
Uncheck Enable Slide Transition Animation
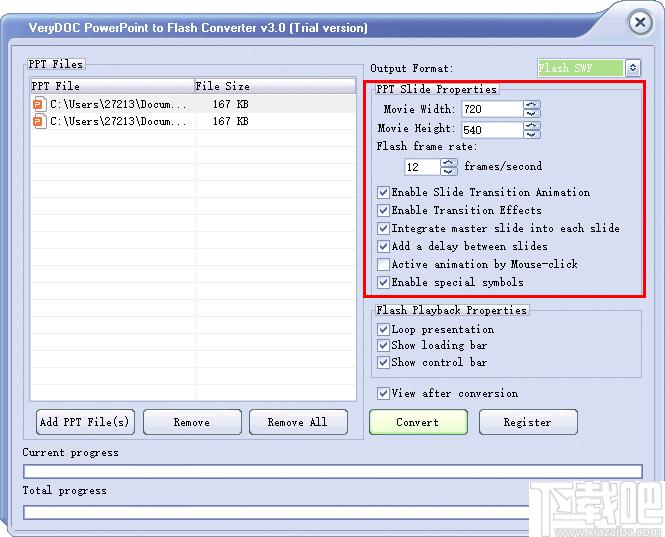[383, 193]
